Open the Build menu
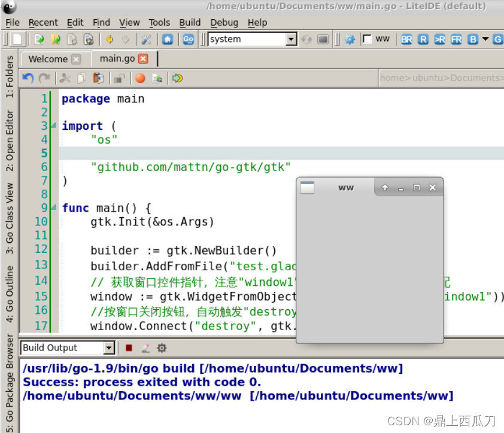504x433 pixels. coord(190,22)
